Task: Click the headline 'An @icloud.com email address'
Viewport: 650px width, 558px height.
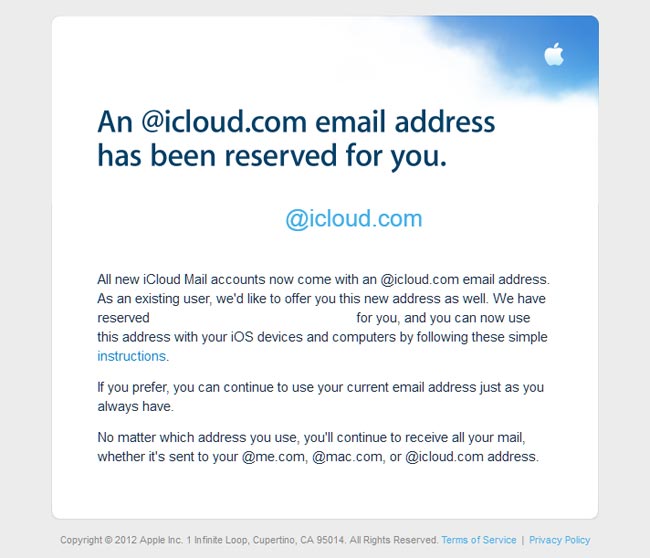Action: [296, 121]
